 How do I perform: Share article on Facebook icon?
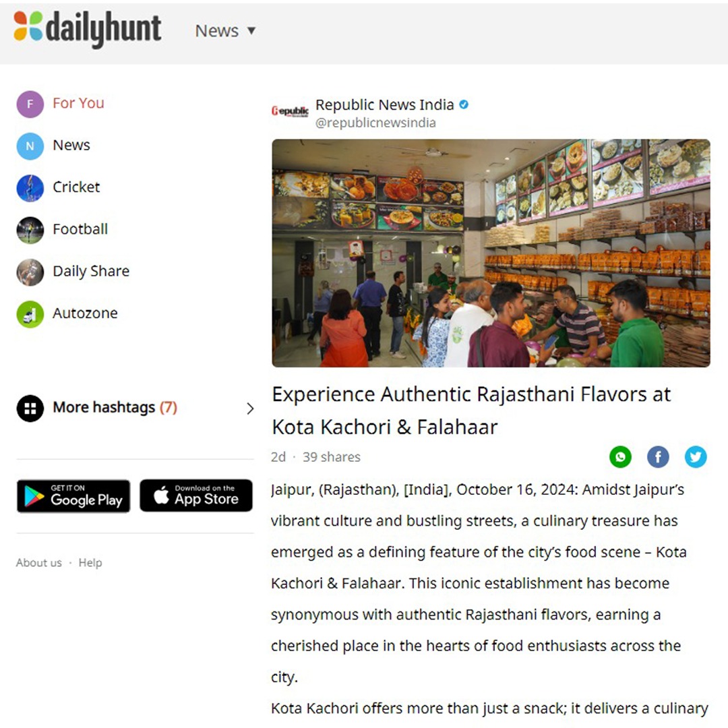(x=658, y=457)
